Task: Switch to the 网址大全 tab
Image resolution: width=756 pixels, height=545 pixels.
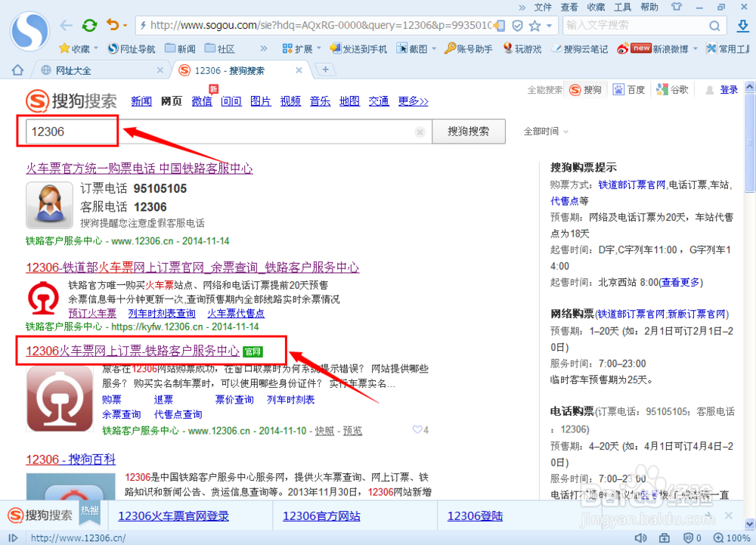Action: tap(97, 70)
